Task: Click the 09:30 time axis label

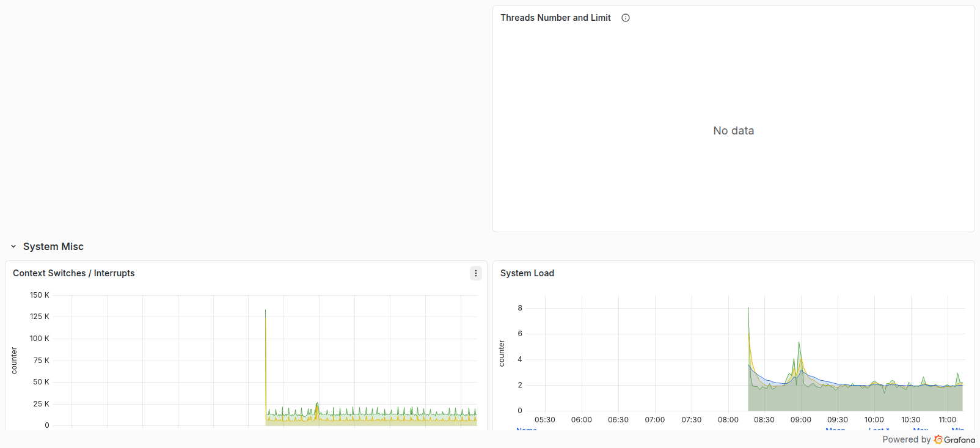Action: click(838, 420)
